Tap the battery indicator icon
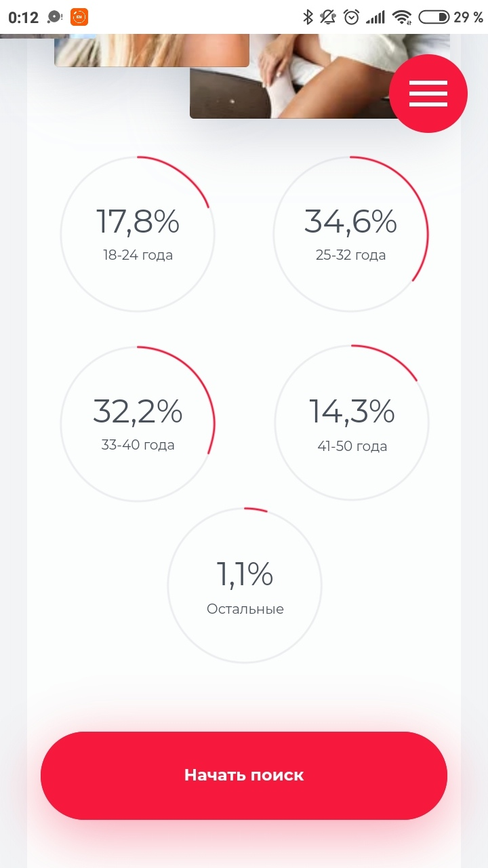The image size is (488, 868). tap(434, 17)
